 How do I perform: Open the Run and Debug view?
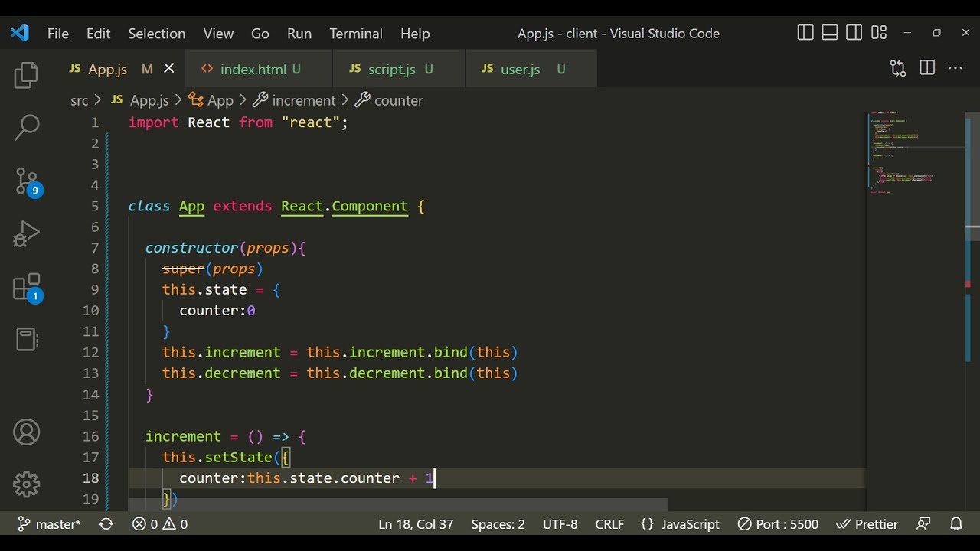click(x=26, y=234)
